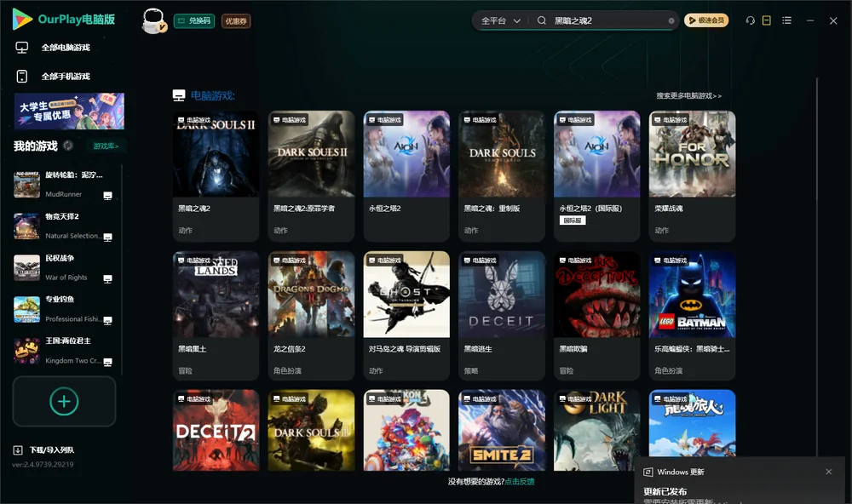Select 旋转轮胎 MudRunner game thumbnail in sidebar
The image size is (852, 504).
pos(26,185)
